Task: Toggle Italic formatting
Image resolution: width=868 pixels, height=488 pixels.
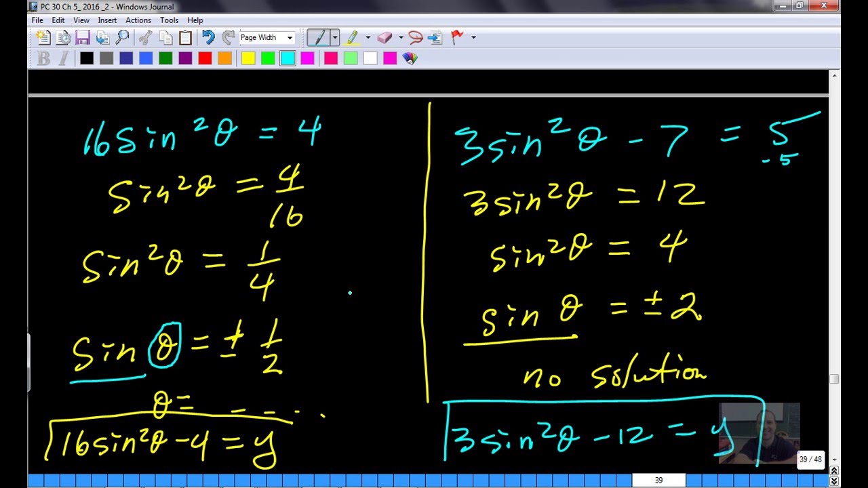Action: 64,58
